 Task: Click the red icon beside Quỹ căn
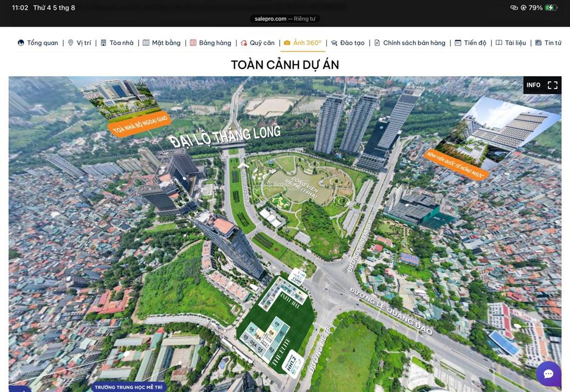(244, 43)
